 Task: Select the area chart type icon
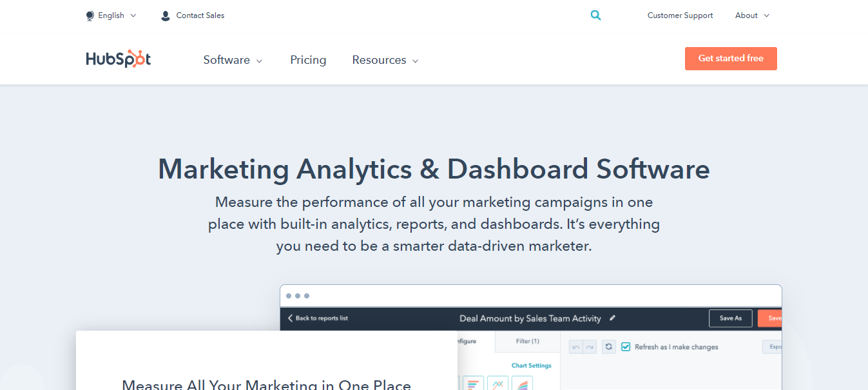pyautogui.click(x=522, y=384)
